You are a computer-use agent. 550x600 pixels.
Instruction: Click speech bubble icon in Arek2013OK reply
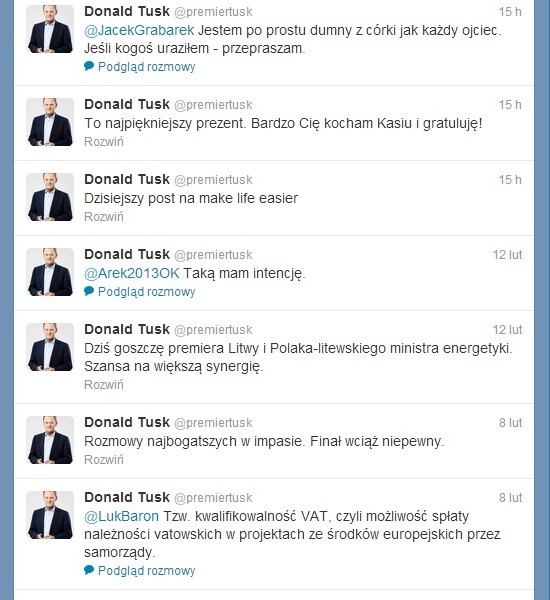click(x=89, y=291)
